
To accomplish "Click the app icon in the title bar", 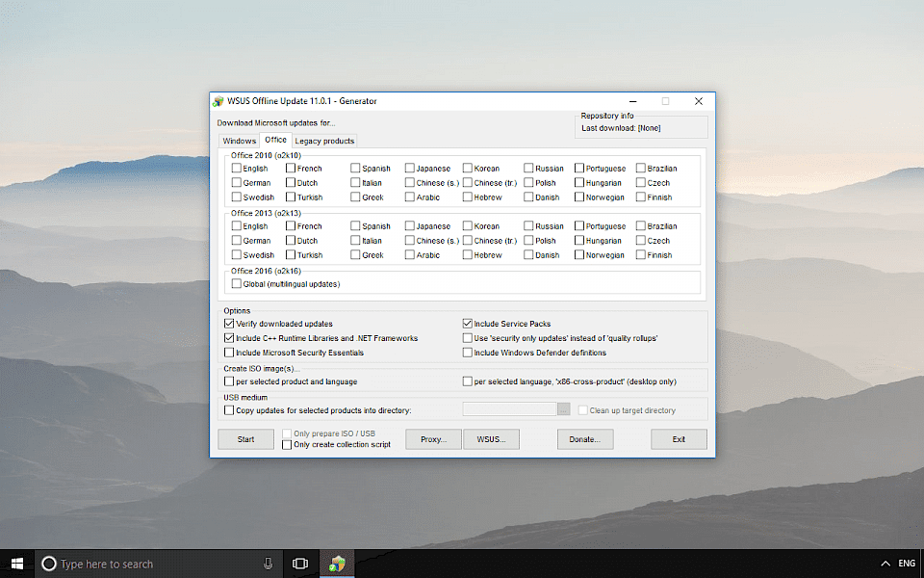I will (x=219, y=100).
